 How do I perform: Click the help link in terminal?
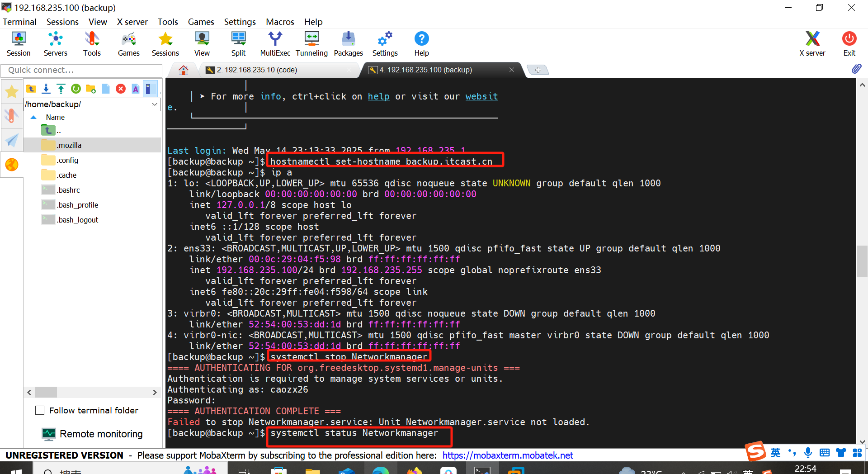pyautogui.click(x=378, y=96)
